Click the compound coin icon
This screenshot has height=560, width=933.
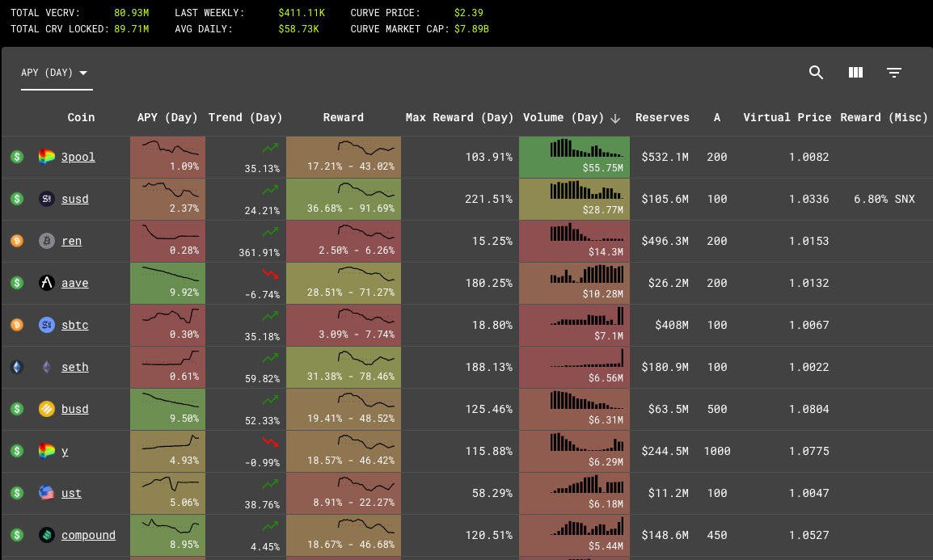coord(46,535)
